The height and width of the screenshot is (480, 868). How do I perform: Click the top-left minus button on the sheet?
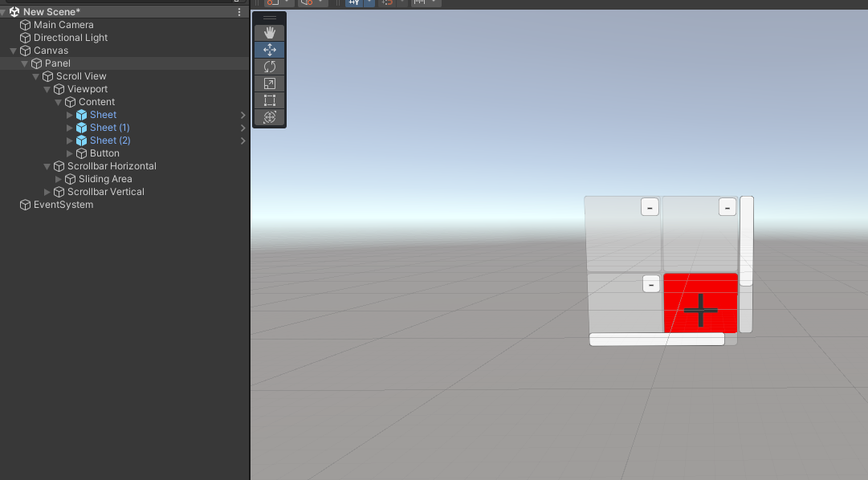click(650, 207)
